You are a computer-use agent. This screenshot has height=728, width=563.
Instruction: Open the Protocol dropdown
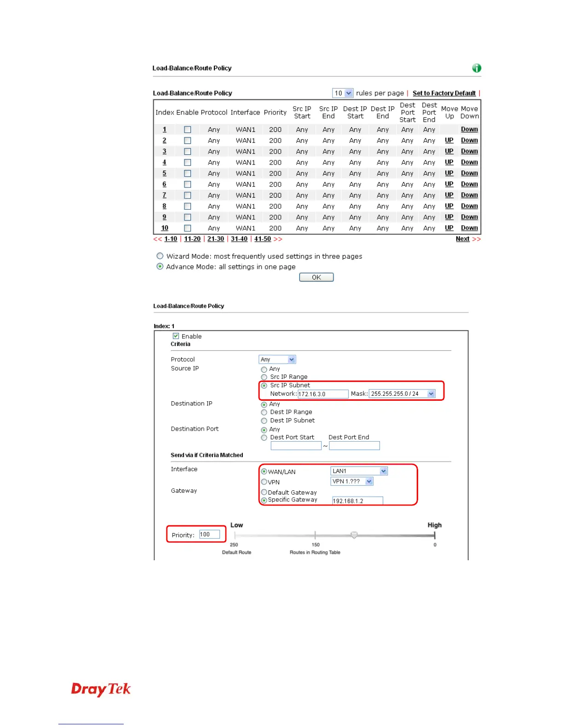[277, 359]
